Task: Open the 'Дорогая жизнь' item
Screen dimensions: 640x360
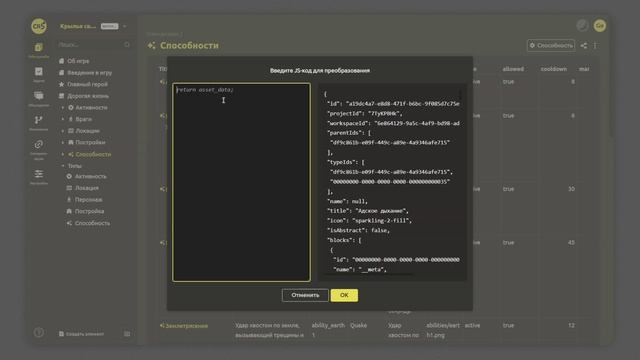Action: pos(88,96)
